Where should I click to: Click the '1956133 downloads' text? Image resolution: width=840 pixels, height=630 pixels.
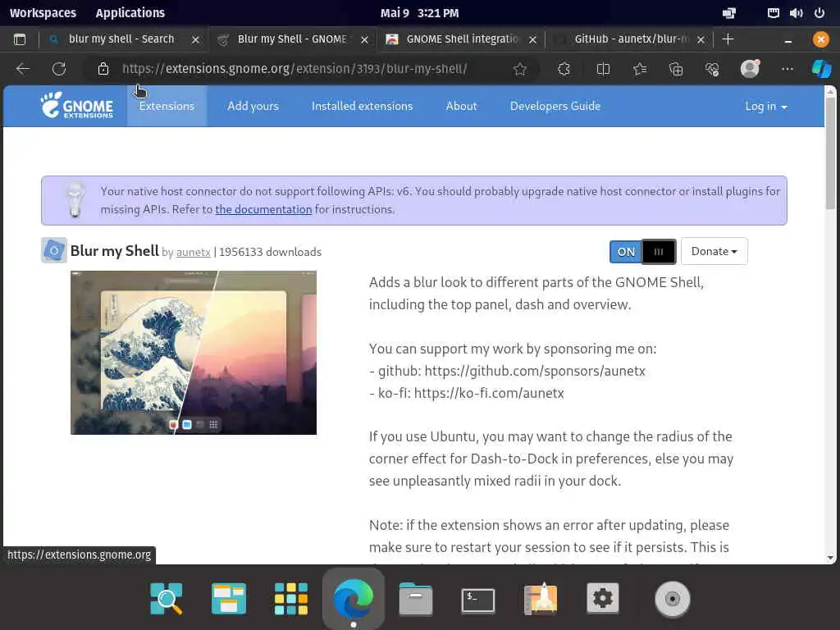click(x=270, y=252)
